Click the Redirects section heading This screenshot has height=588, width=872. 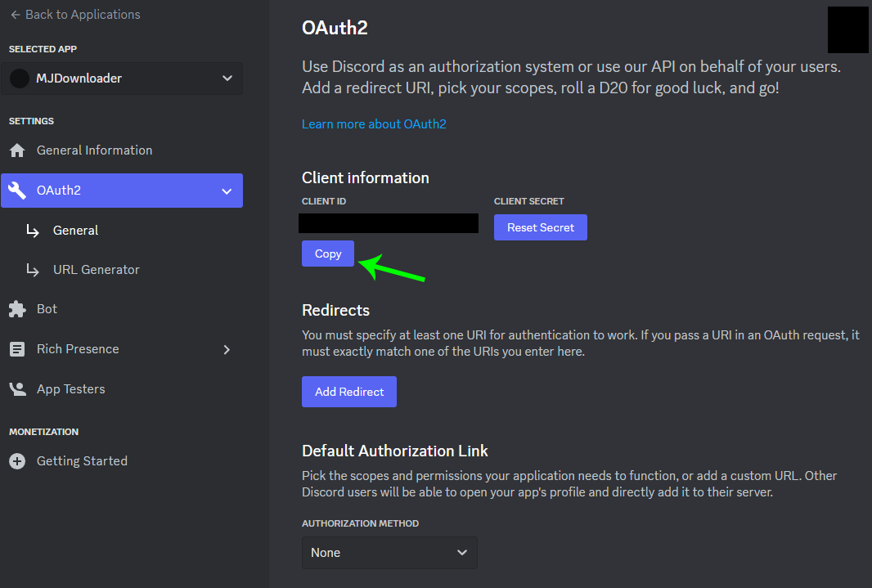coord(336,310)
